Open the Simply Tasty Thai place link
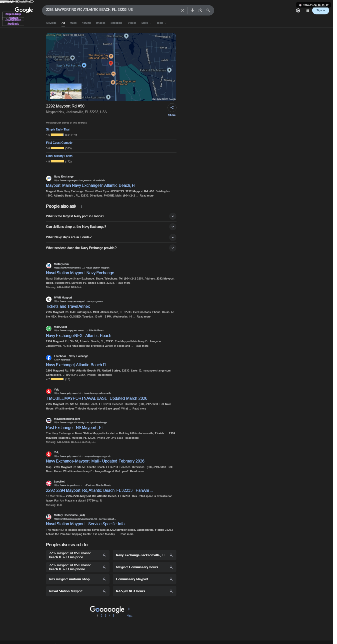Image resolution: width=337 pixels, height=644 pixels. point(58,129)
